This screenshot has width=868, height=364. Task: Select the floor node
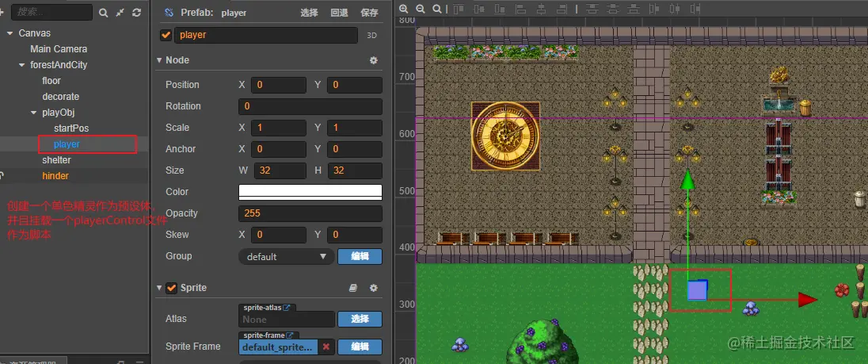[x=51, y=81]
